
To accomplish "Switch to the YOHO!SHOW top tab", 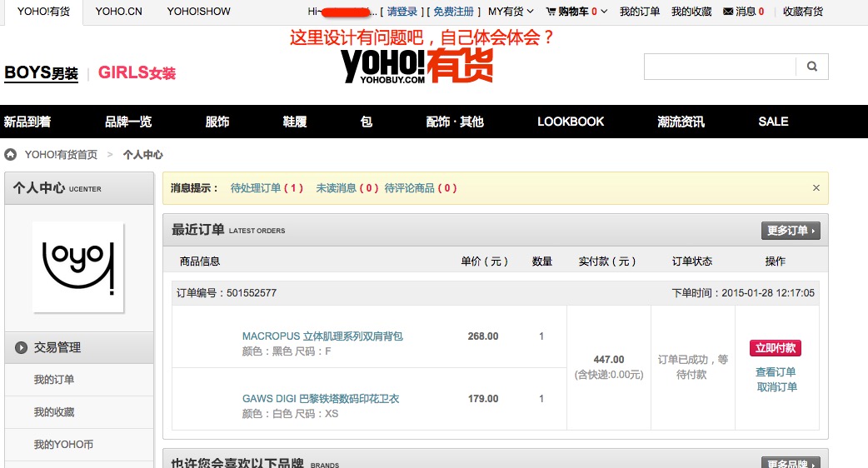I will tap(199, 12).
